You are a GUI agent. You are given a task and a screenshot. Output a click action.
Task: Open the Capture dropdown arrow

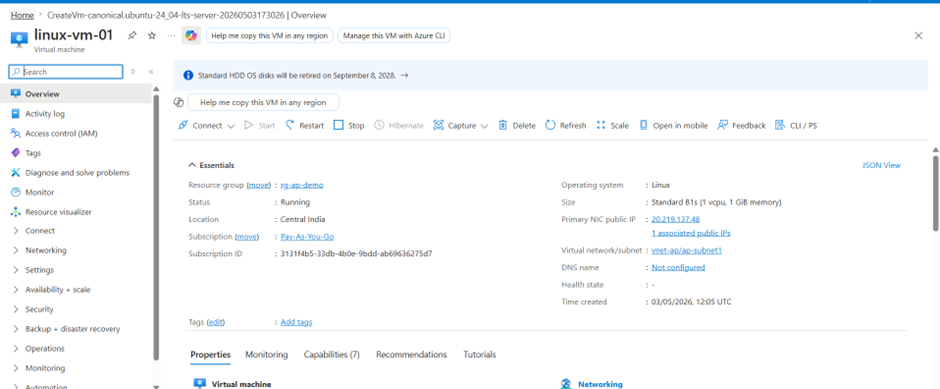pyautogui.click(x=484, y=126)
